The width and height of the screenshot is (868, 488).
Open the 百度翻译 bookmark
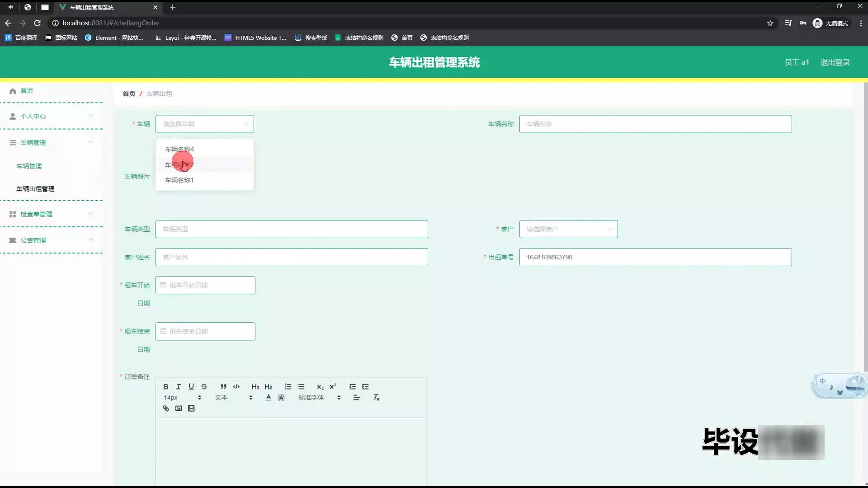[x=21, y=38]
